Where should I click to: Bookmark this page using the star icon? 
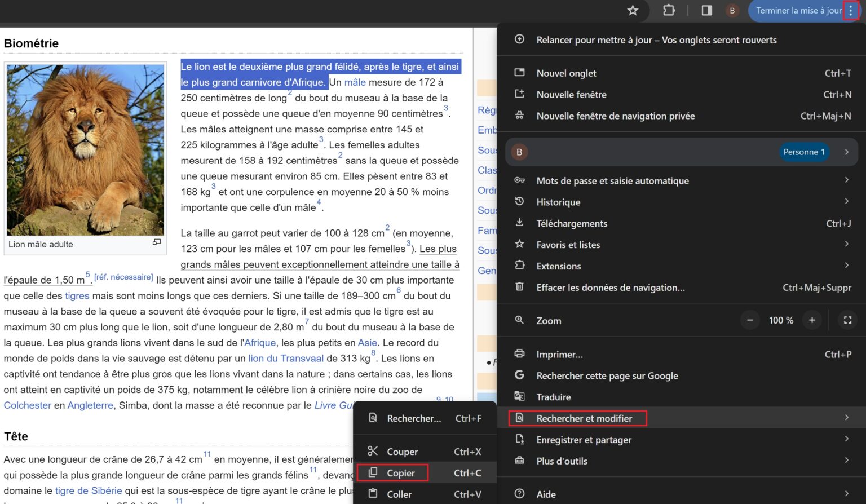click(x=632, y=10)
